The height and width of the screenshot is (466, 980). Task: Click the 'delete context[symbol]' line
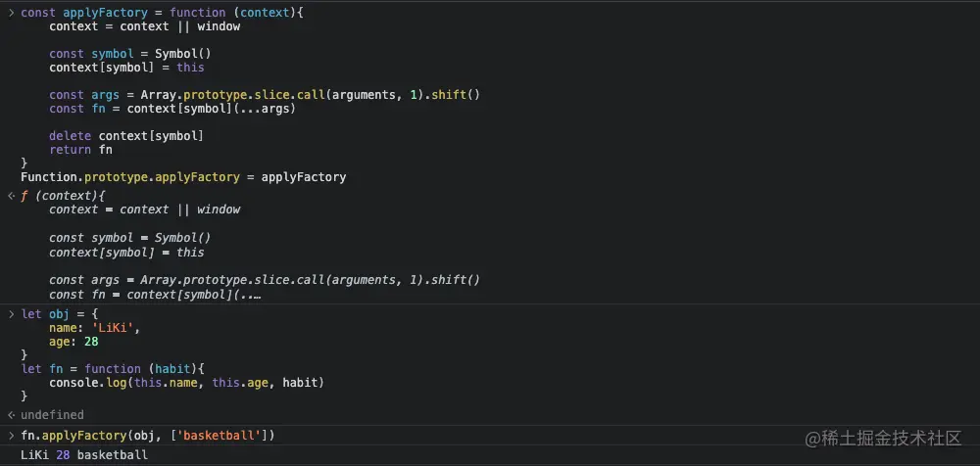coord(126,135)
